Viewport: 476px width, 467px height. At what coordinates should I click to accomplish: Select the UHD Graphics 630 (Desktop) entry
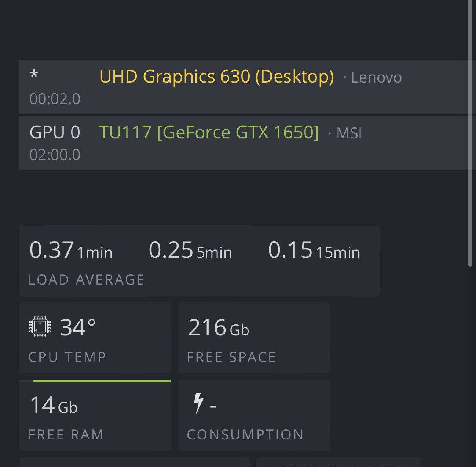217,77
